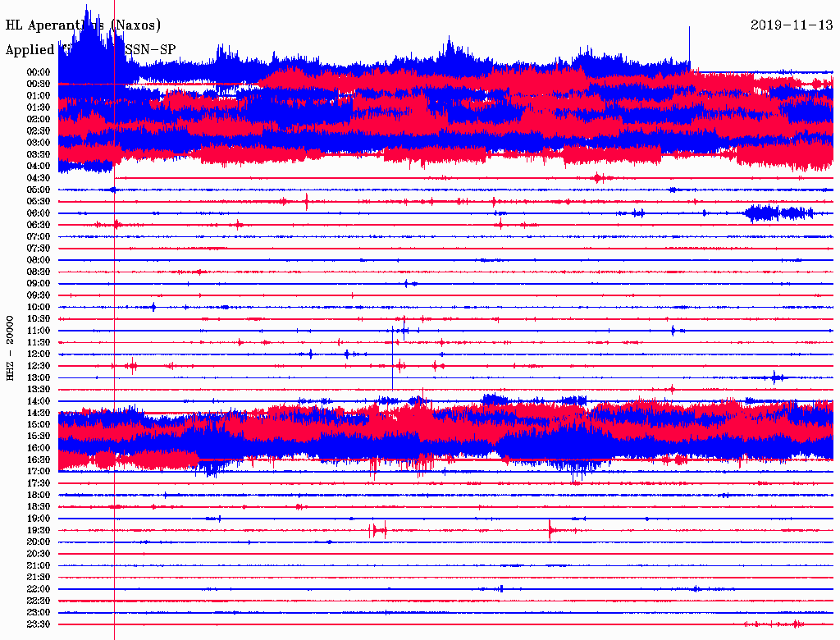The width and height of the screenshot is (840, 640).
Task: Click the 18:00 time label
Action: coord(39,496)
